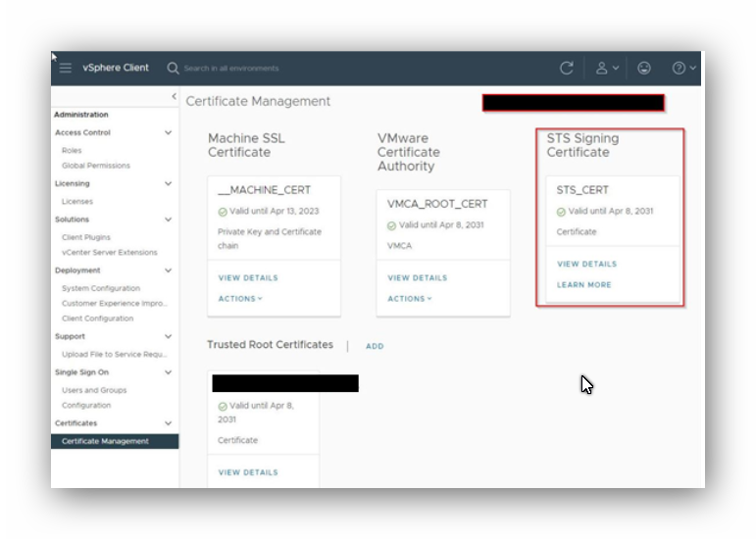Collapse the Single Sign On section
The image size is (756, 539).
(x=168, y=372)
